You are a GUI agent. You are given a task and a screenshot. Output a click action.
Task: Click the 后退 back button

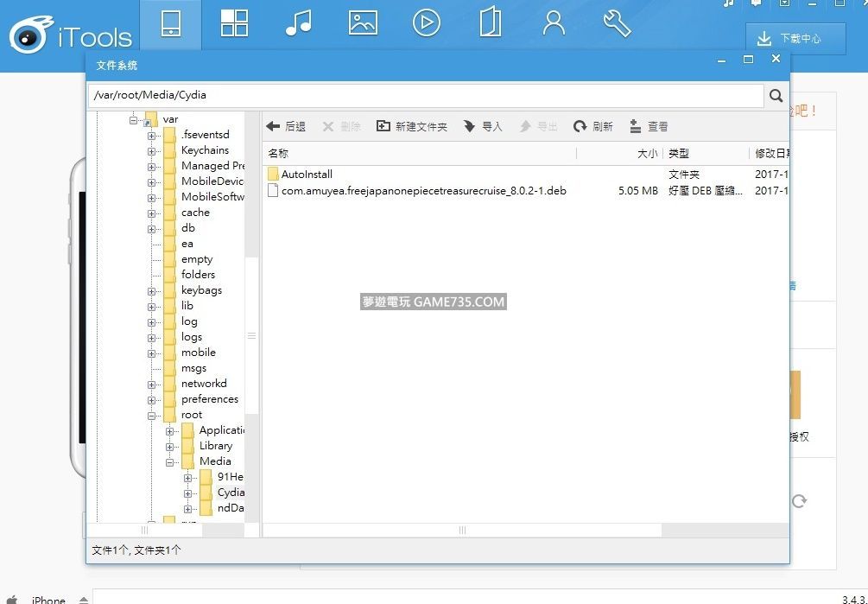click(286, 127)
